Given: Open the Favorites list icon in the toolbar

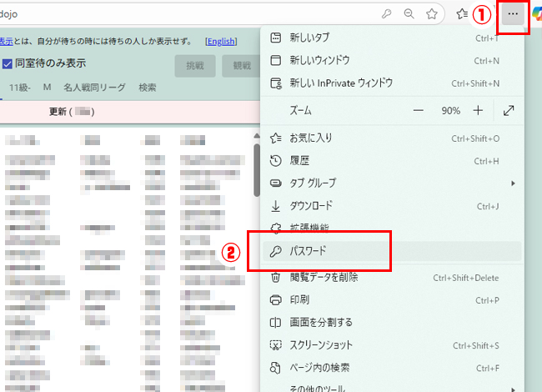Looking at the screenshot, I should pos(463,14).
